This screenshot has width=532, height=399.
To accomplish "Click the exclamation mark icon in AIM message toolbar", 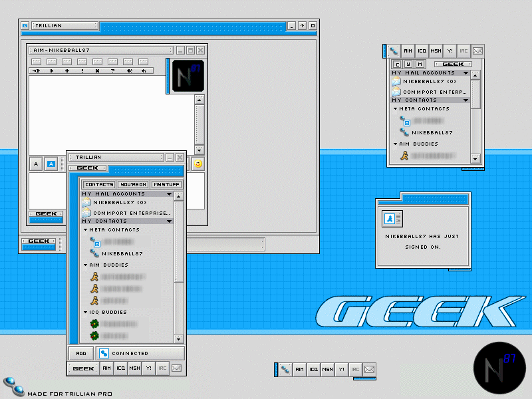I will (82, 71).
